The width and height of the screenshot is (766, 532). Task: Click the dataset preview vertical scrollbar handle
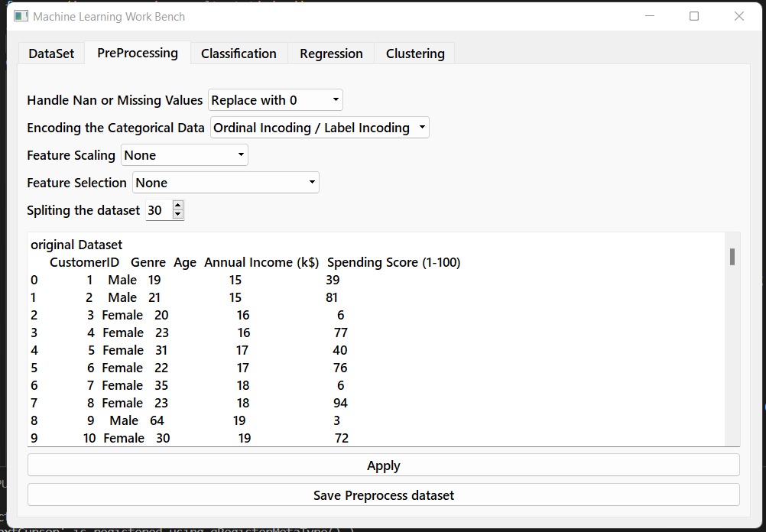coord(732,257)
